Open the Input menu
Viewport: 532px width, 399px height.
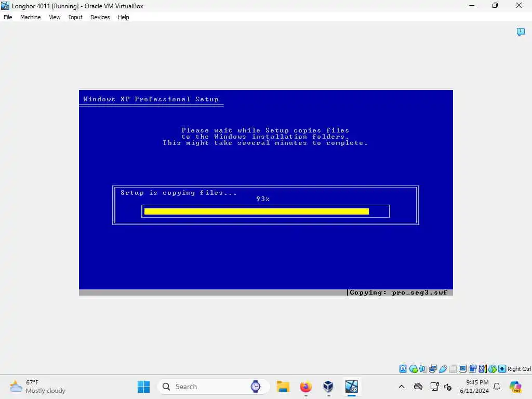pyautogui.click(x=75, y=17)
